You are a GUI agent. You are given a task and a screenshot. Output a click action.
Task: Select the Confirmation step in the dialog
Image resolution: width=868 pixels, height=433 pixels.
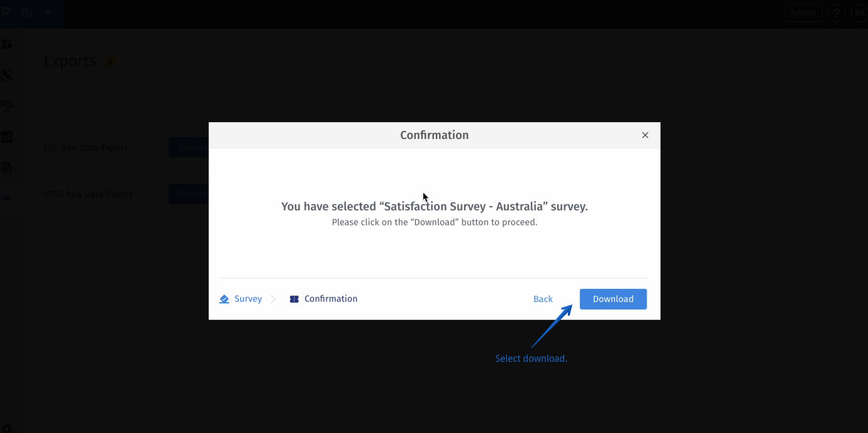[330, 298]
